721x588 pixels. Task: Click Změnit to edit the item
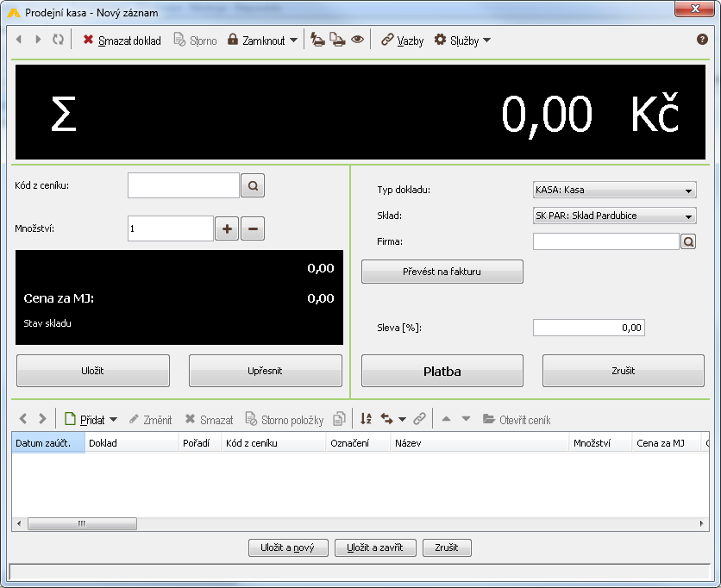[x=150, y=419]
